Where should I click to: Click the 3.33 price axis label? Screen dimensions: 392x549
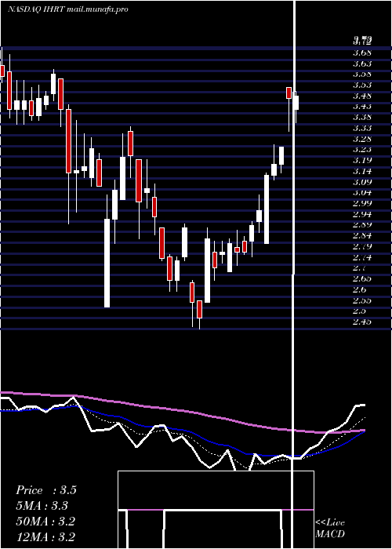(362, 128)
